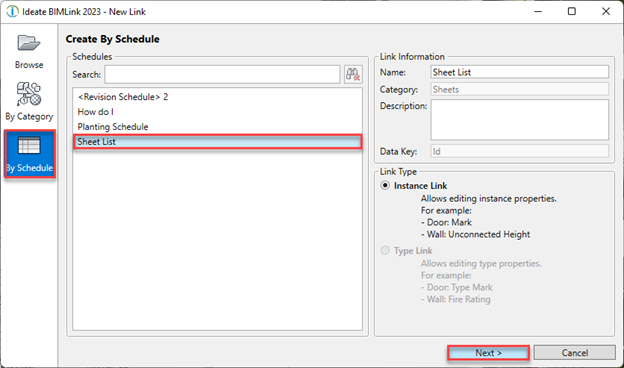Edit the link Name field
The height and width of the screenshot is (368, 624).
[519, 72]
